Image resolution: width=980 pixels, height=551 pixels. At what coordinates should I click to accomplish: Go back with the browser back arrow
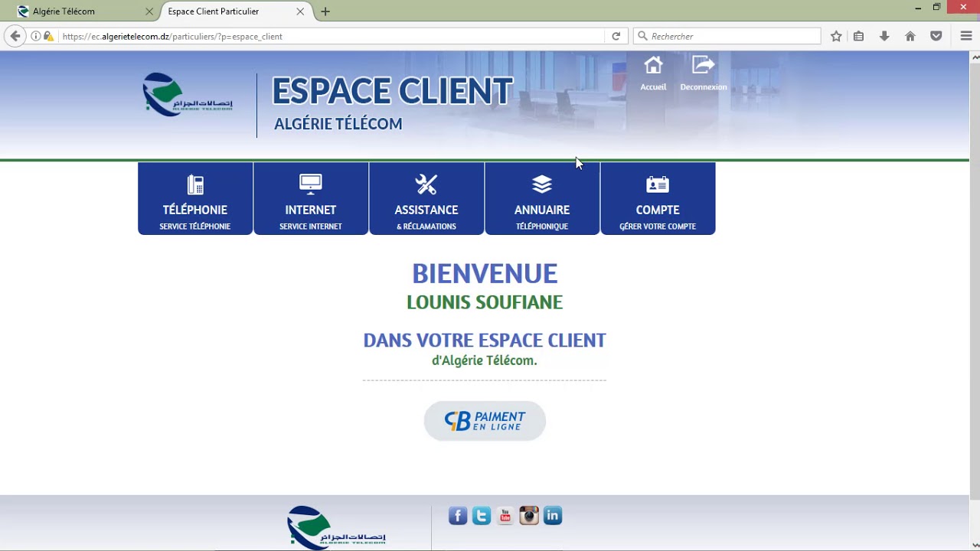[x=15, y=36]
